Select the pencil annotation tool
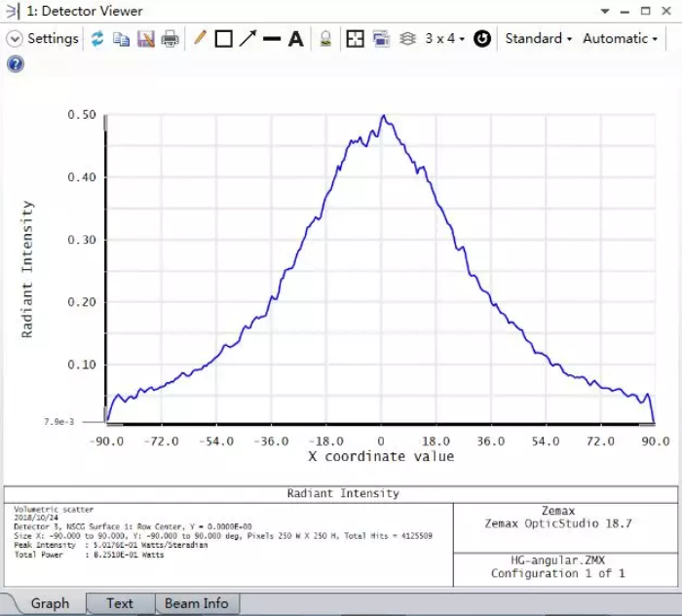 pos(200,39)
